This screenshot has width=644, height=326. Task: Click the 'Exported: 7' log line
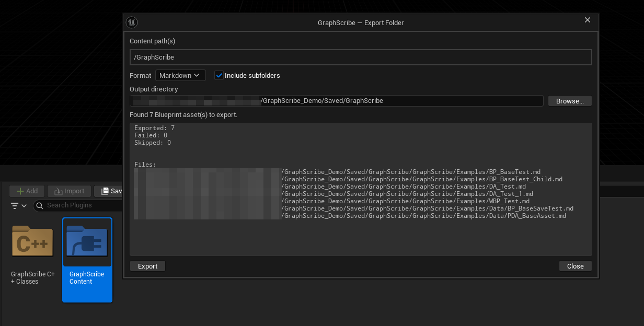(154, 128)
